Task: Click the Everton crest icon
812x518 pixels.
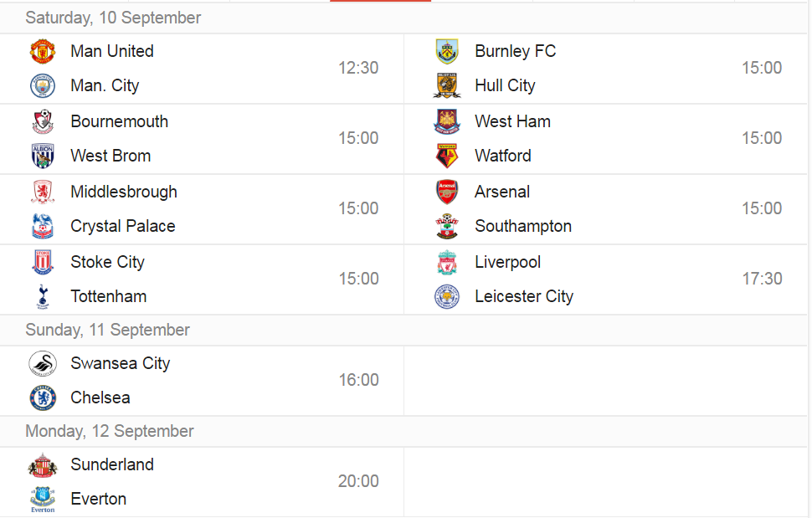Action: click(43, 500)
